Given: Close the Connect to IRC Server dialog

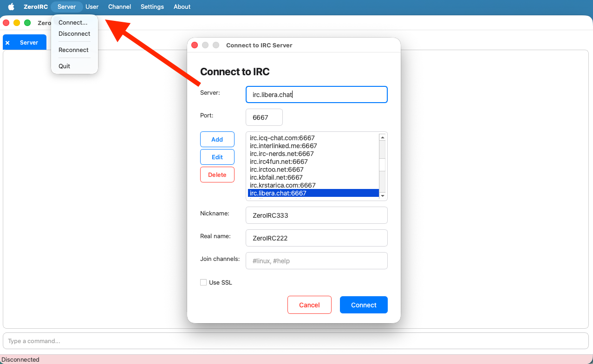Looking at the screenshot, I should coord(195,45).
